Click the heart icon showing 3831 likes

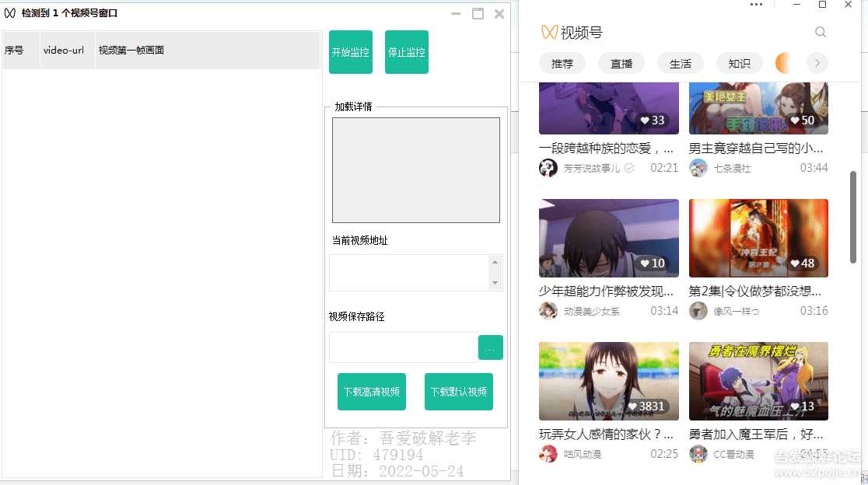click(632, 406)
